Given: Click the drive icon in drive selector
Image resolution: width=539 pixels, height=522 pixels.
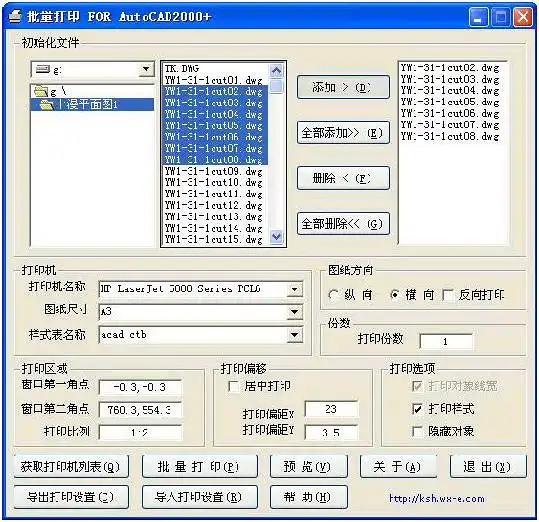Looking at the screenshot, I should (43, 70).
